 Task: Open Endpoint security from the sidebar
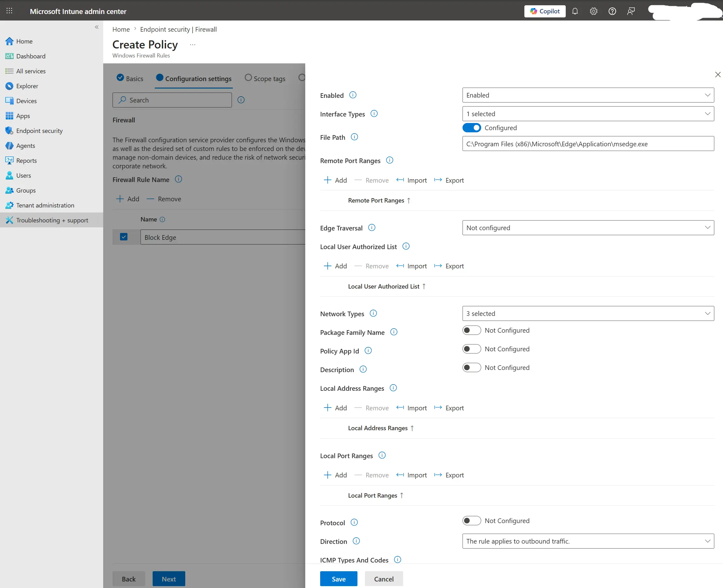[x=39, y=130]
